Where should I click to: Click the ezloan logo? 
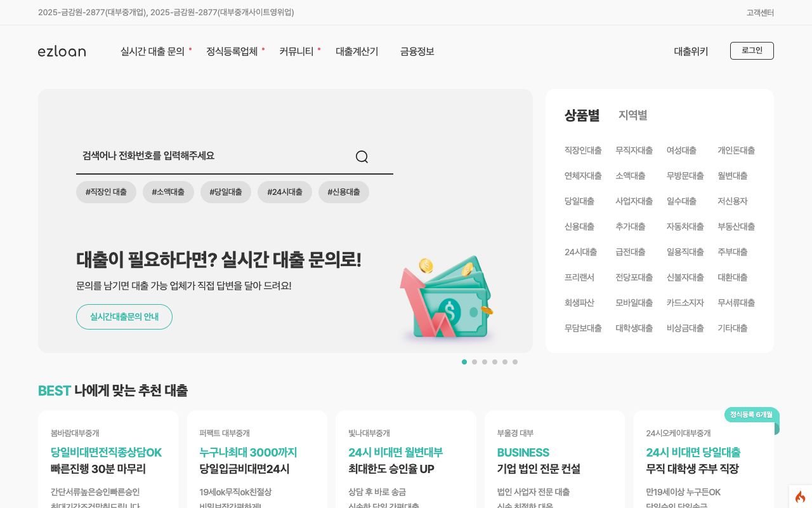click(x=62, y=51)
